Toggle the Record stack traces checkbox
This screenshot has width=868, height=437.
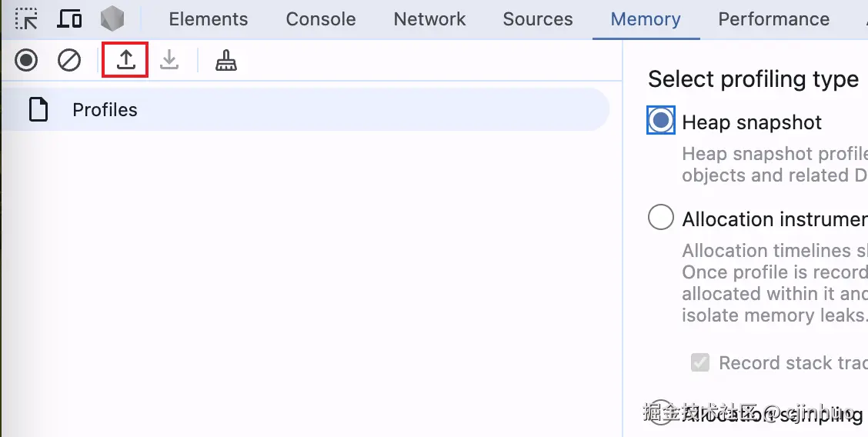699,362
